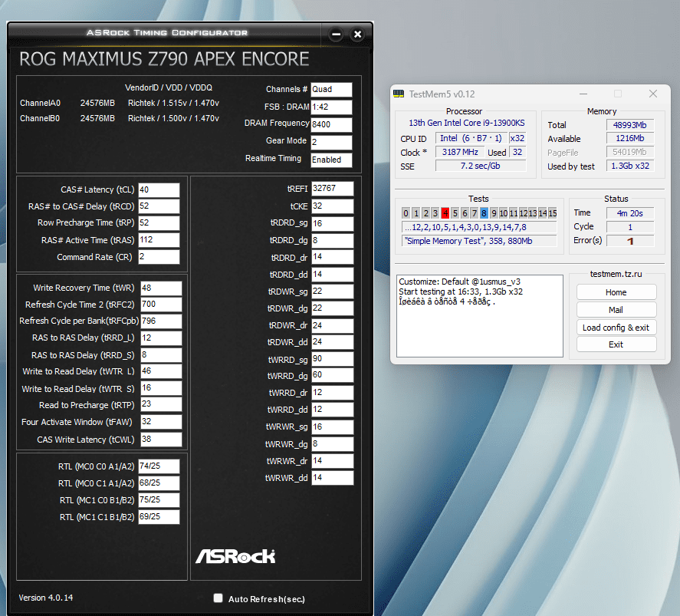Minimize the ASRock Timing Configurator window
This screenshot has width=680, height=616.
(x=336, y=35)
